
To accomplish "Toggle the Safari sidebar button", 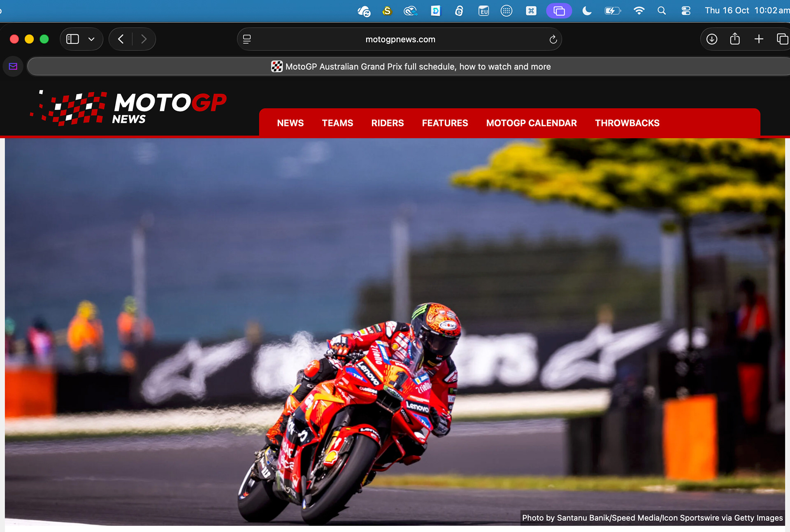I will [73, 39].
